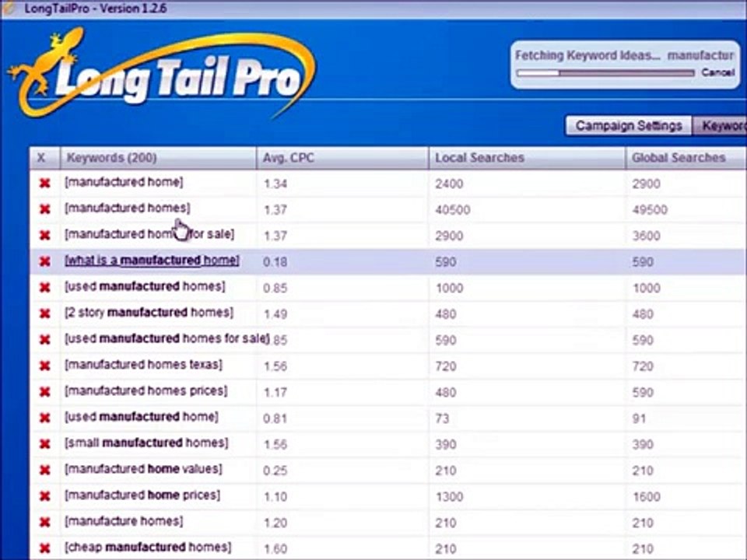The height and width of the screenshot is (560, 747).
Task: Select the [manufactured home values] keyword text
Action: click(143, 470)
